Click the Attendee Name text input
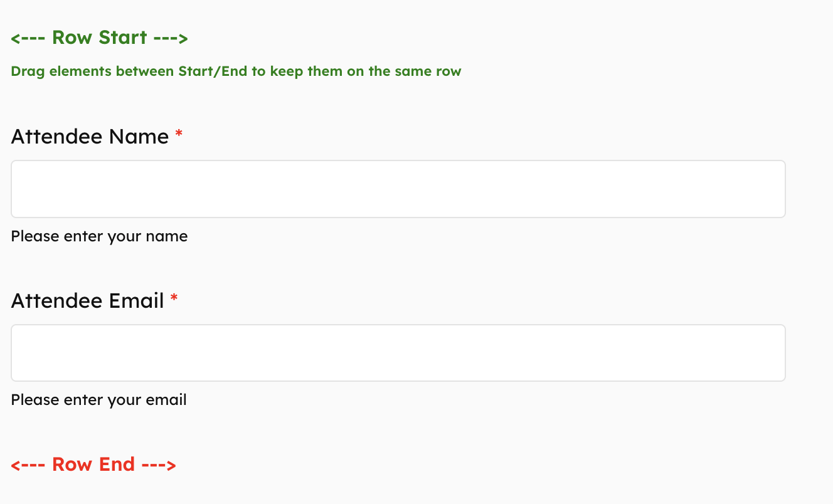Image resolution: width=833 pixels, height=504 pixels. click(398, 189)
